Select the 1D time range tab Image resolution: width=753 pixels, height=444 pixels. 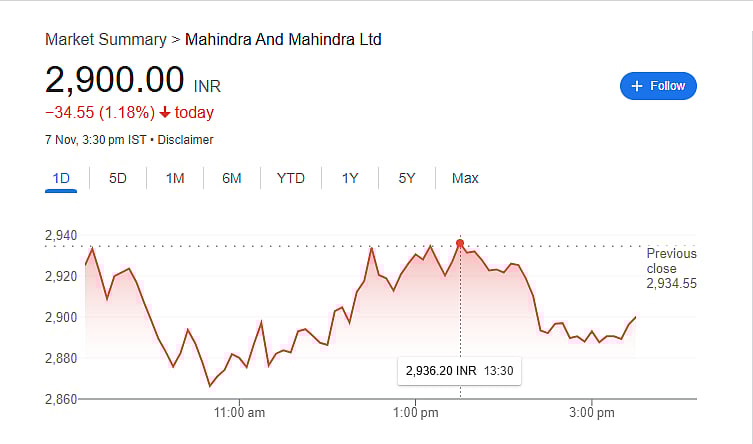(x=61, y=178)
